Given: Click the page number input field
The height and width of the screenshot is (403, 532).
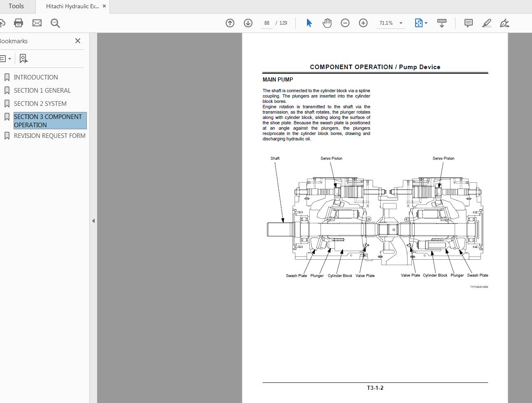Looking at the screenshot, I should (x=267, y=23).
